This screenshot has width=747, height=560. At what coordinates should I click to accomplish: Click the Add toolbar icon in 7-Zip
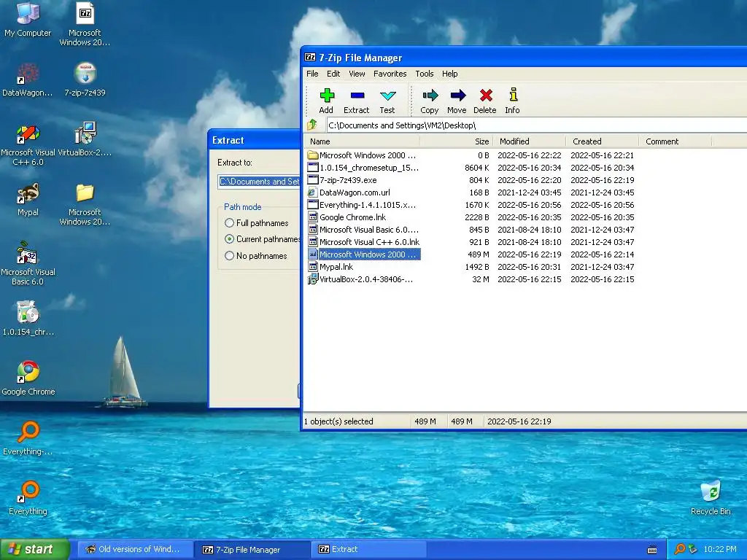pyautogui.click(x=327, y=101)
